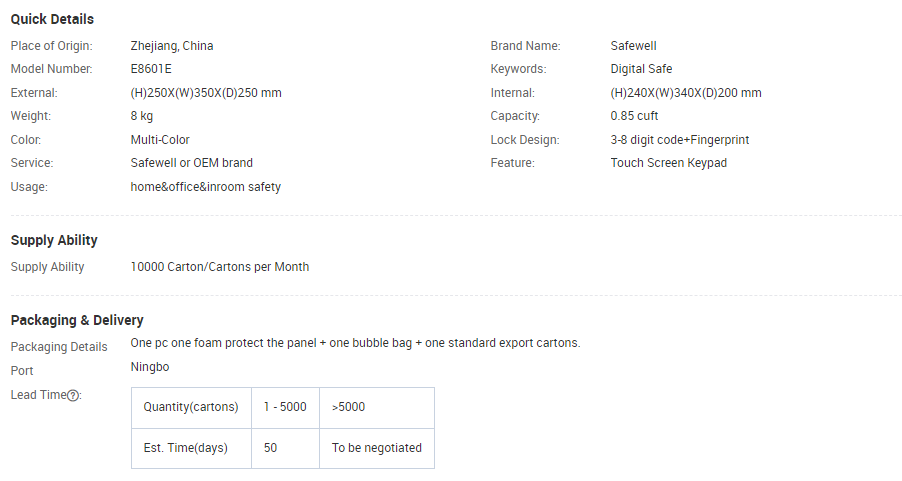
Task: Click the Zhejiang, China origin value
Action: 172,46
